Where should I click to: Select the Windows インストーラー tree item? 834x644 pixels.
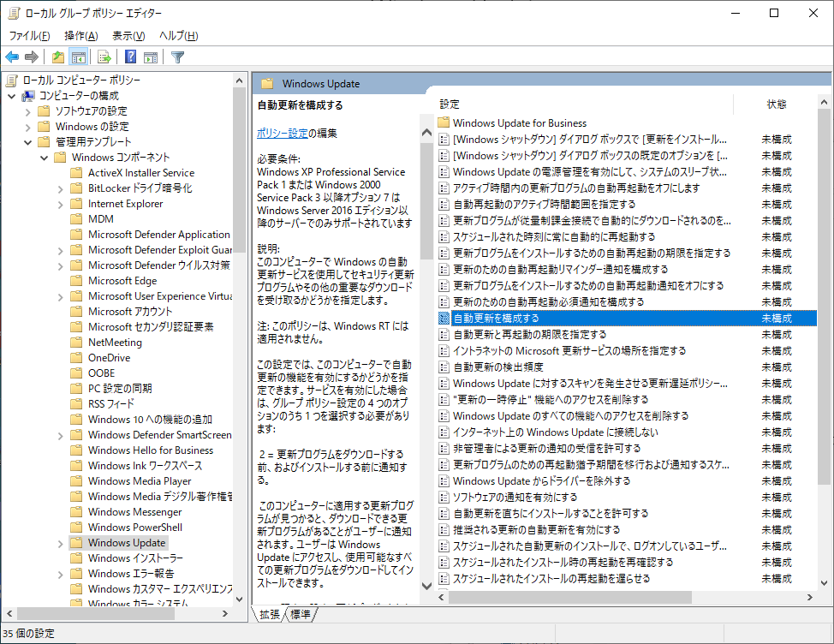pyautogui.click(x=135, y=558)
